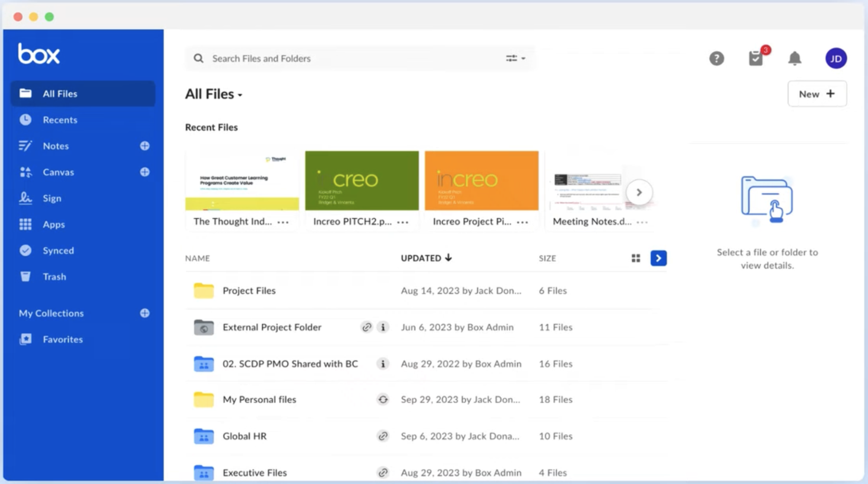The width and height of the screenshot is (868, 484).
Task: Open more options for Meeting Notes file
Action: (642, 222)
